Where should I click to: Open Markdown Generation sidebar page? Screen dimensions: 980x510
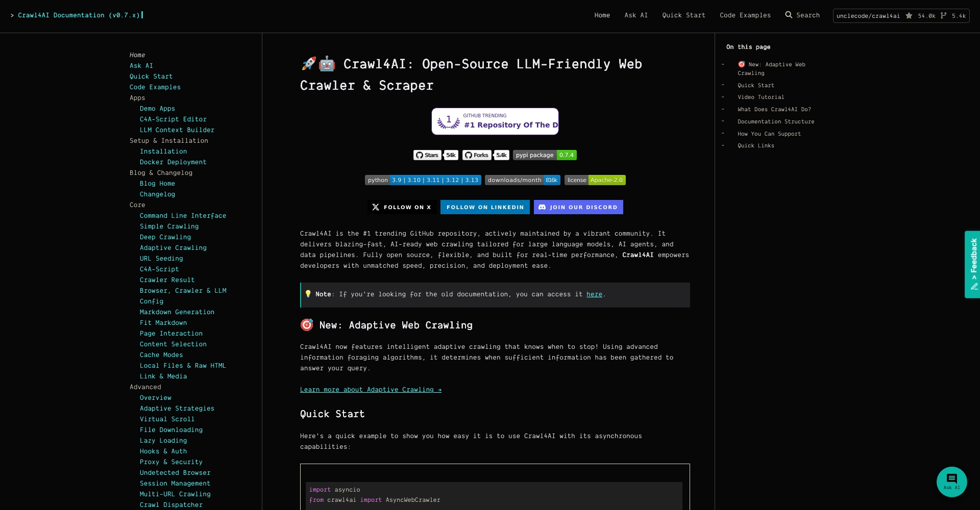click(177, 312)
